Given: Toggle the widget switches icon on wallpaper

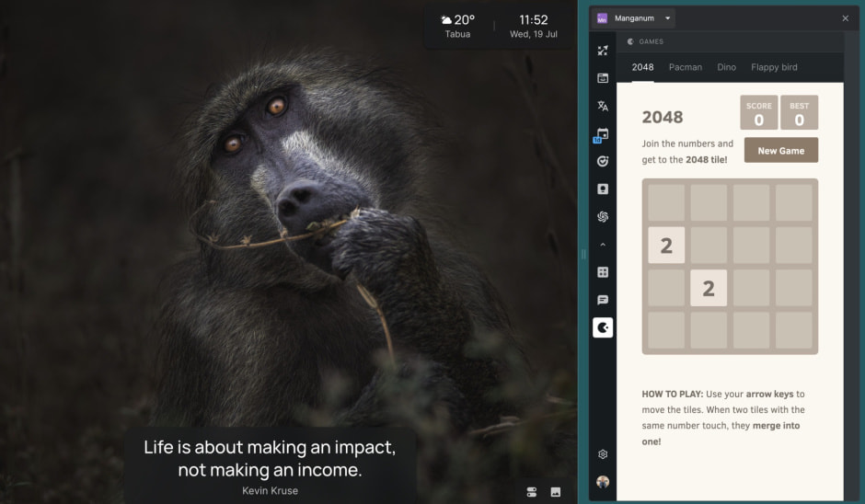Looking at the screenshot, I should click(x=532, y=492).
